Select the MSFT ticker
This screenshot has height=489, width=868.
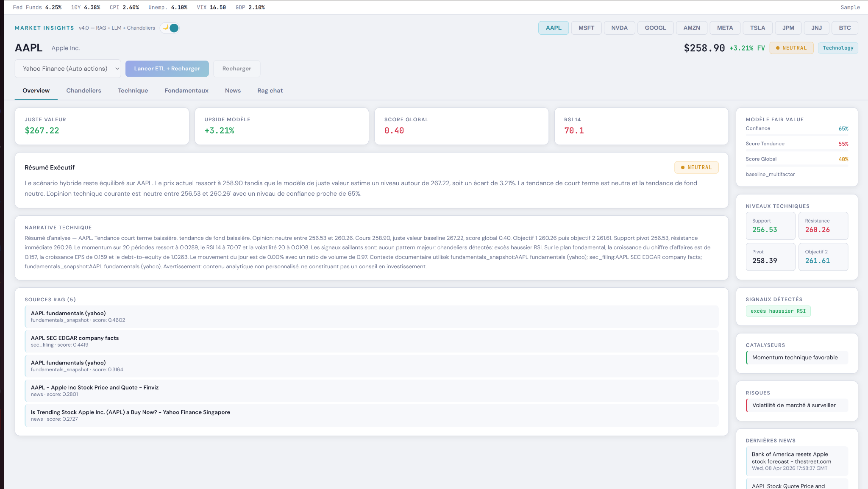pos(586,28)
